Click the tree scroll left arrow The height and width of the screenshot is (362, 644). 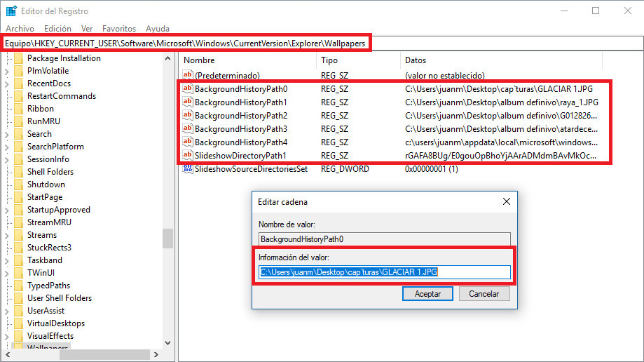pos(8,354)
